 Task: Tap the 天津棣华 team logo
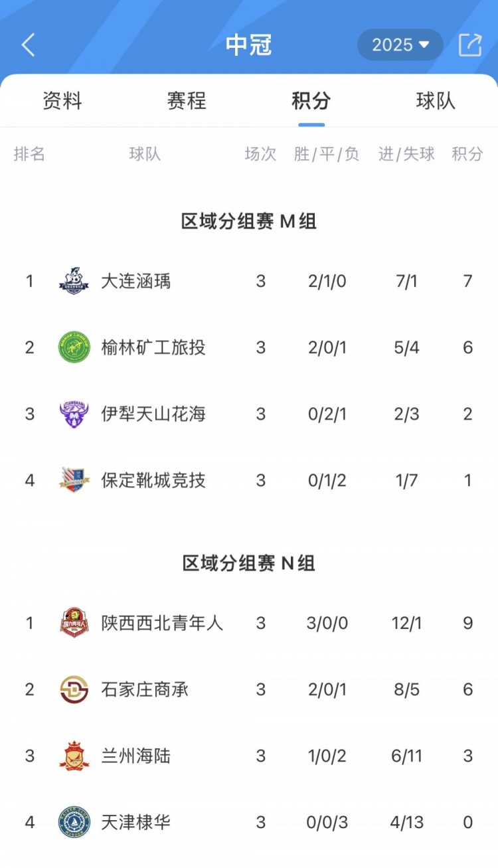(x=74, y=822)
